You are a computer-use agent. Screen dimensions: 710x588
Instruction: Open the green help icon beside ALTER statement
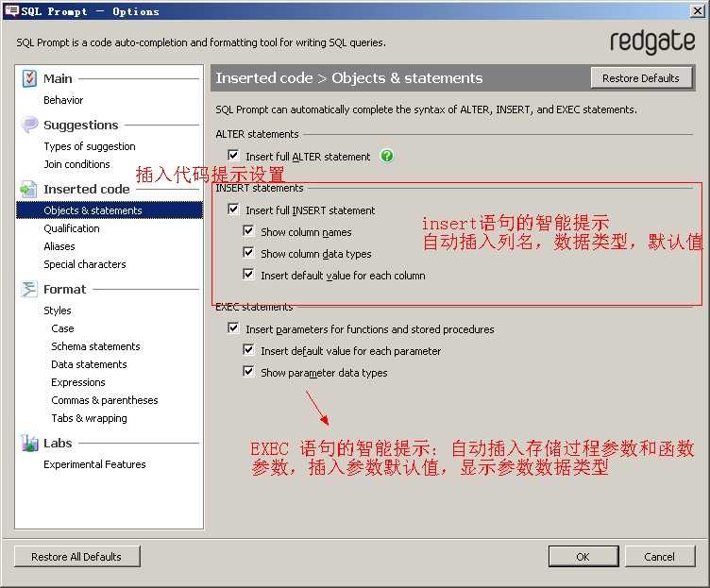click(x=387, y=156)
